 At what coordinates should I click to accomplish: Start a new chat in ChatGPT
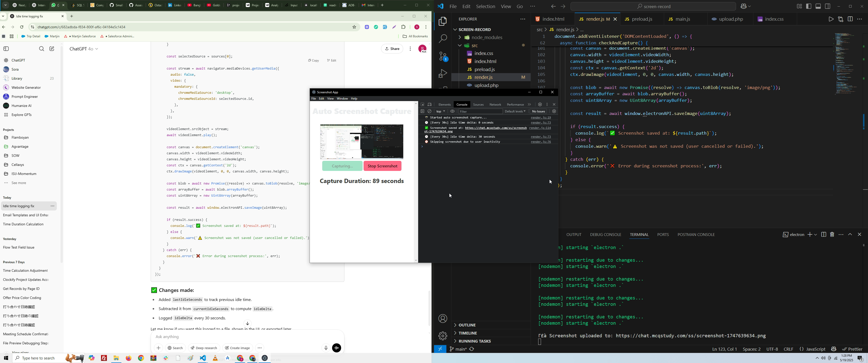click(x=52, y=49)
